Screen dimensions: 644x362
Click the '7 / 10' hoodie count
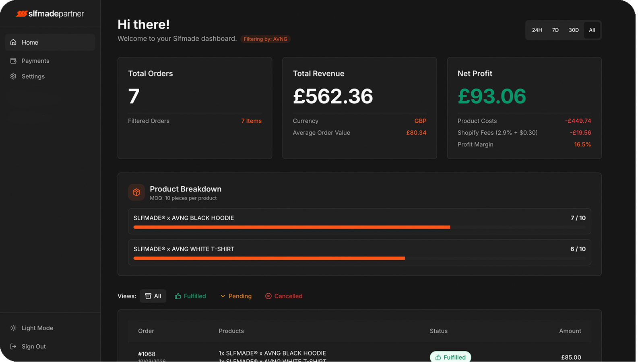click(578, 218)
